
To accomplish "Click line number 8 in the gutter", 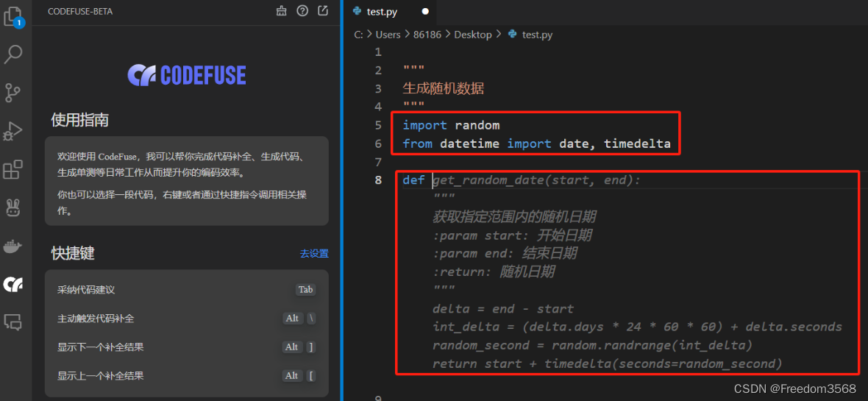I will (x=378, y=180).
